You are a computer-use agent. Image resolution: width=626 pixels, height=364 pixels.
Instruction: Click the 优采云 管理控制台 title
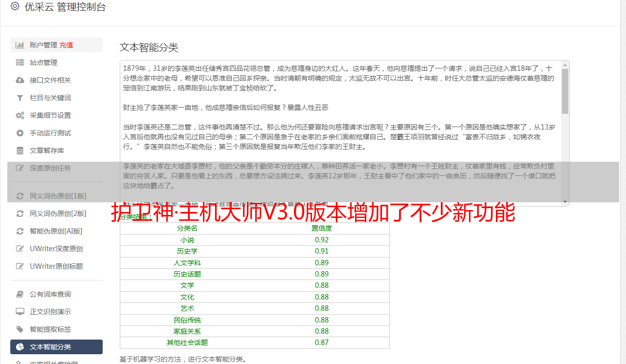(65, 7)
